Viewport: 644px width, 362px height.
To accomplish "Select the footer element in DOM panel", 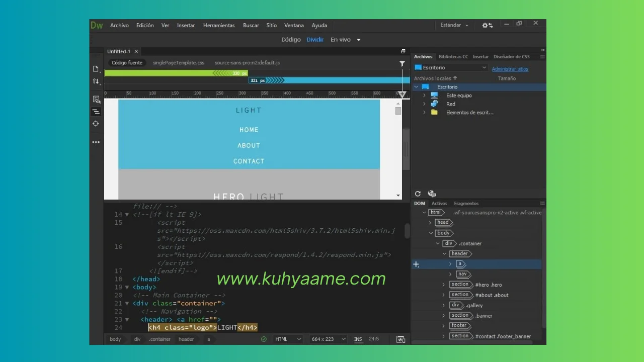I will click(x=459, y=326).
